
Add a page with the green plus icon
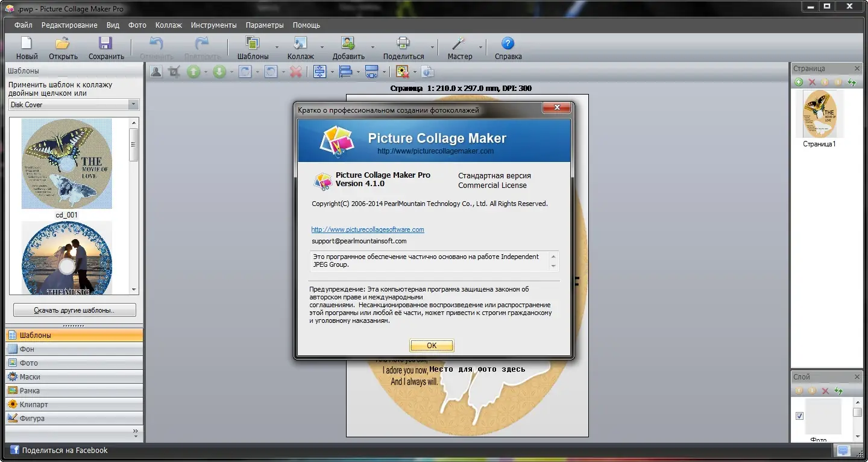[799, 82]
